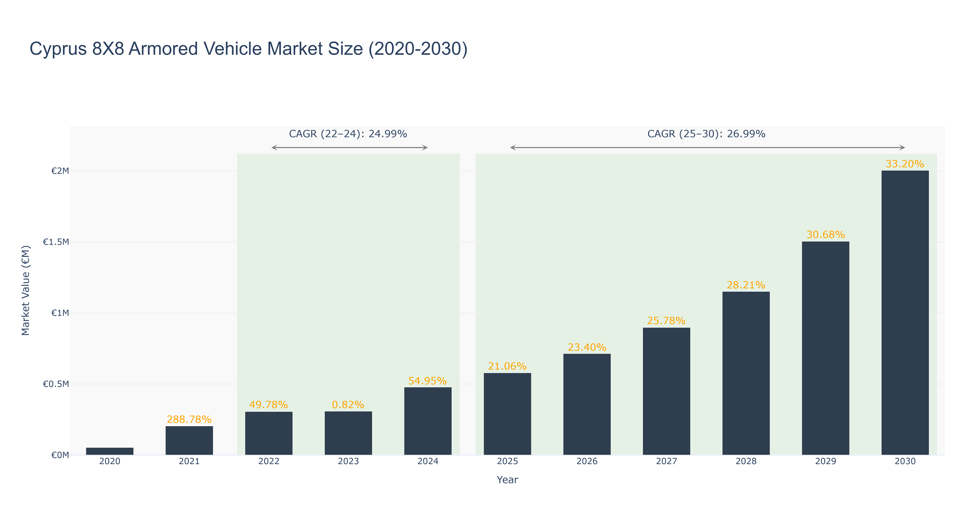Click the 'Market Value (€M)' axis title

(26, 290)
